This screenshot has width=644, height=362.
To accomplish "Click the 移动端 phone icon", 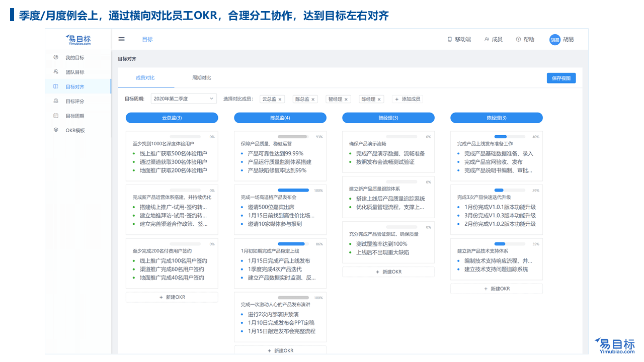I will point(450,39).
